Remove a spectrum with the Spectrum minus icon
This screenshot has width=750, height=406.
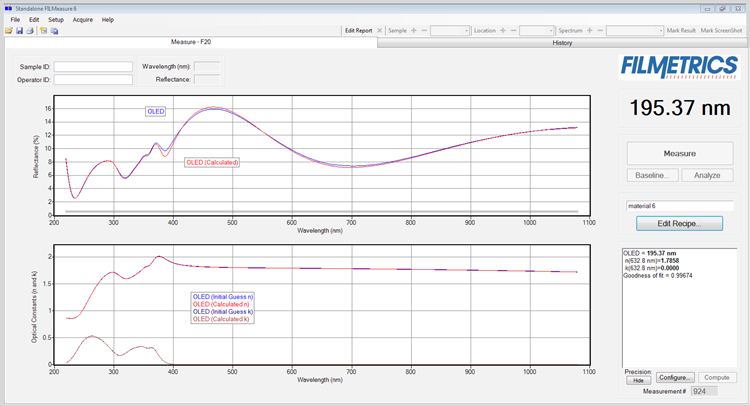[600, 31]
